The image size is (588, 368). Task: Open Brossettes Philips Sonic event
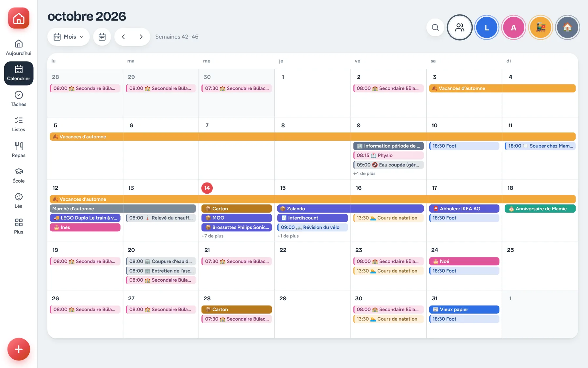coord(237,227)
